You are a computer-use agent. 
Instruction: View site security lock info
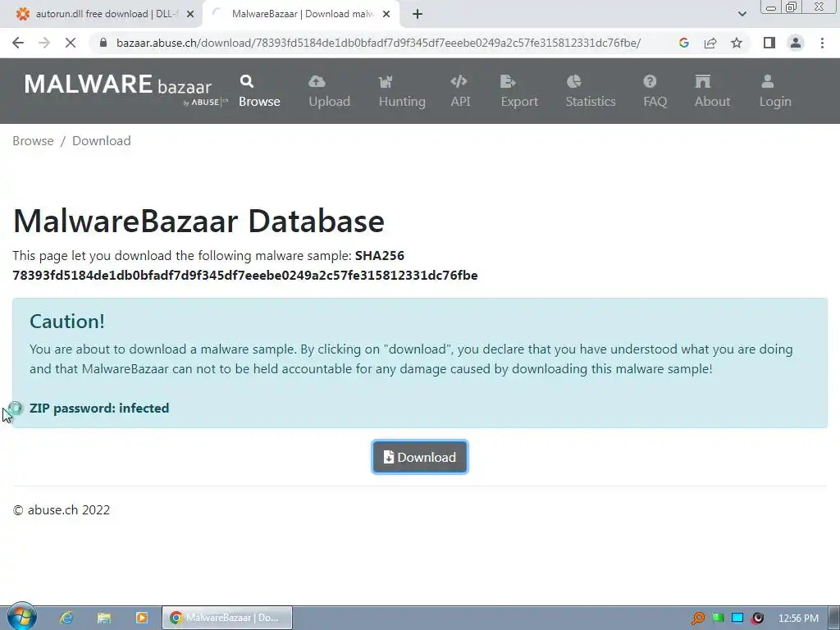coord(103,43)
